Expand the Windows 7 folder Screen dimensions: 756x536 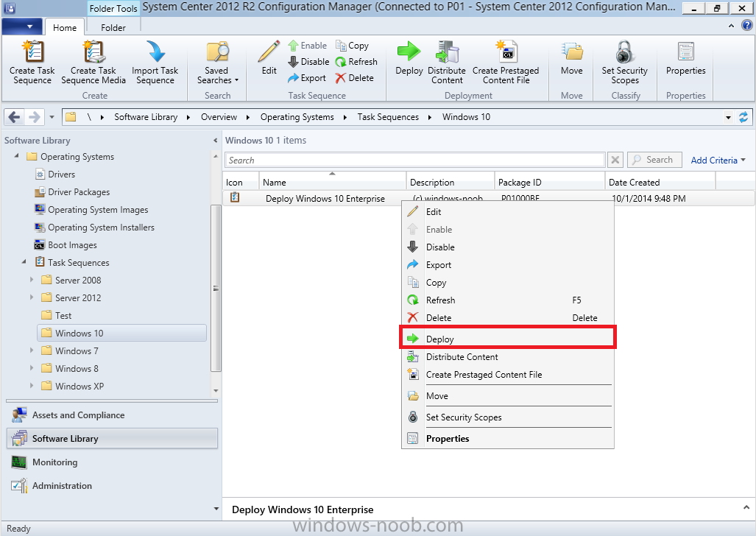(32, 350)
